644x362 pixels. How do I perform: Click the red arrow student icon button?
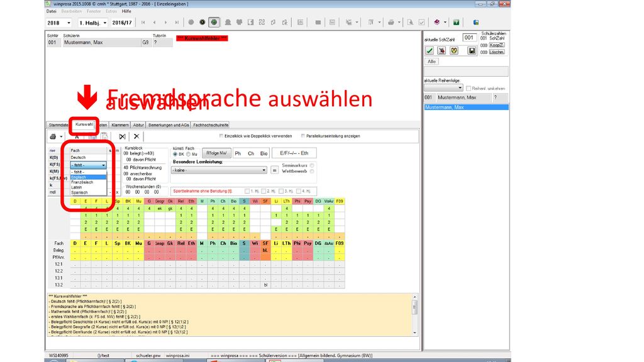tap(441, 50)
